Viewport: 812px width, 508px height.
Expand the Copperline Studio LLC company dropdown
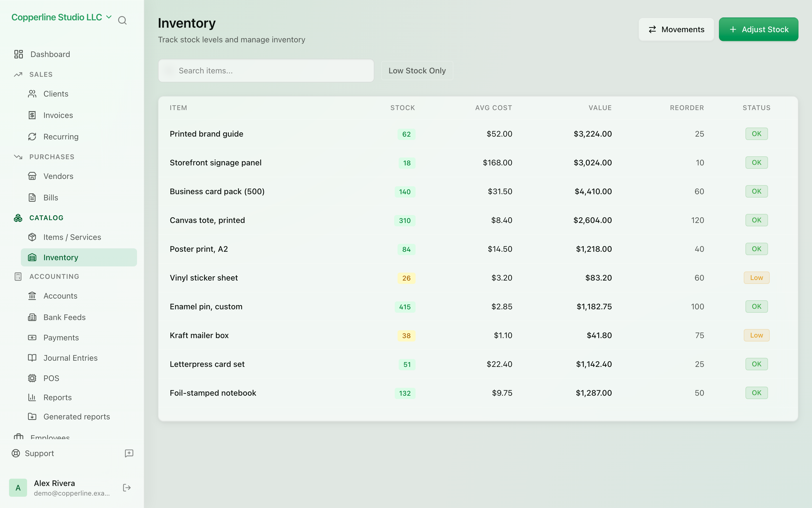pyautogui.click(x=61, y=17)
